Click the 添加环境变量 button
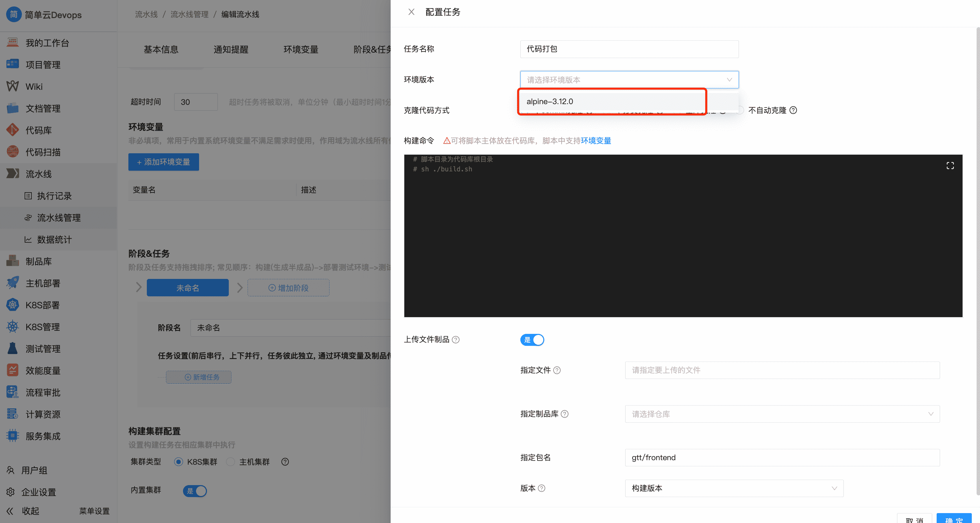Viewport: 980px width, 523px height. pos(164,162)
